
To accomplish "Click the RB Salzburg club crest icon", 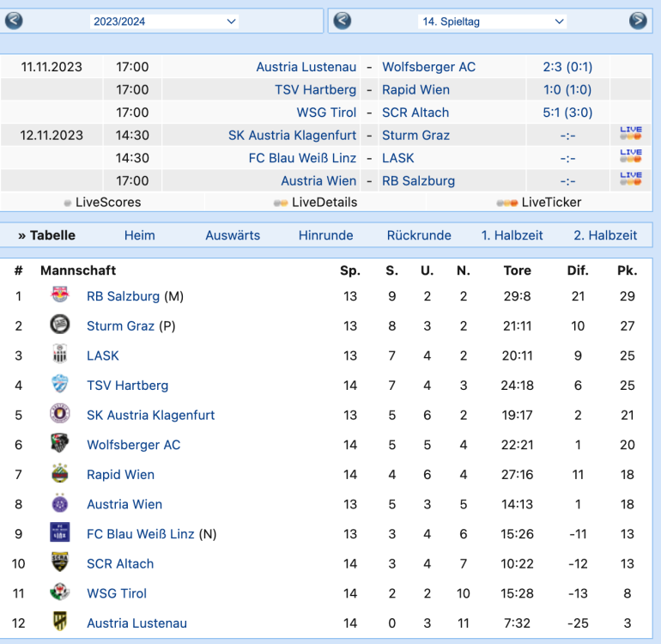I will (x=60, y=295).
